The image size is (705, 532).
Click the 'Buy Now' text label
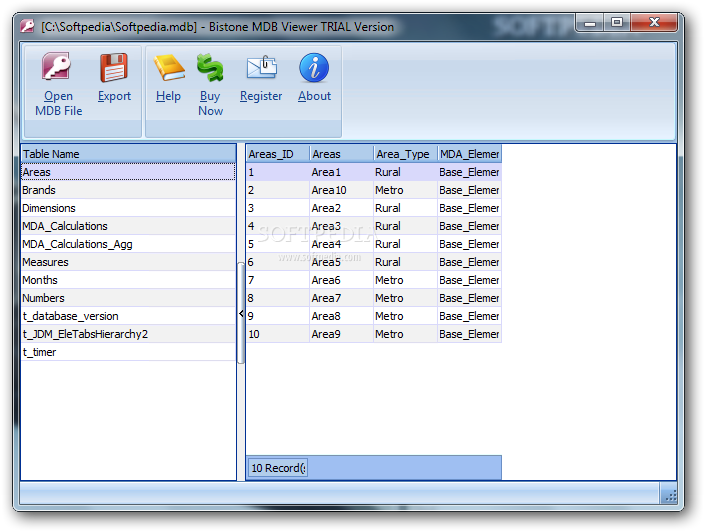click(210, 103)
